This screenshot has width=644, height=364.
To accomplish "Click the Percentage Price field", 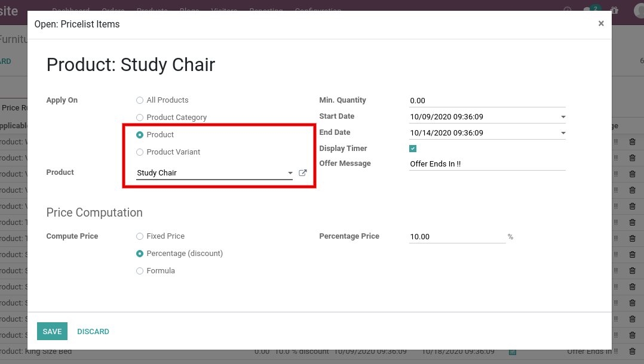I will point(457,237).
